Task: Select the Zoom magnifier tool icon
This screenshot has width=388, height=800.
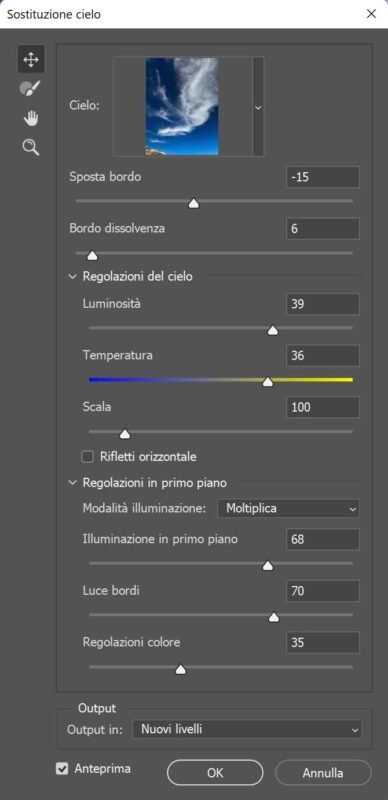Action: pos(31,148)
